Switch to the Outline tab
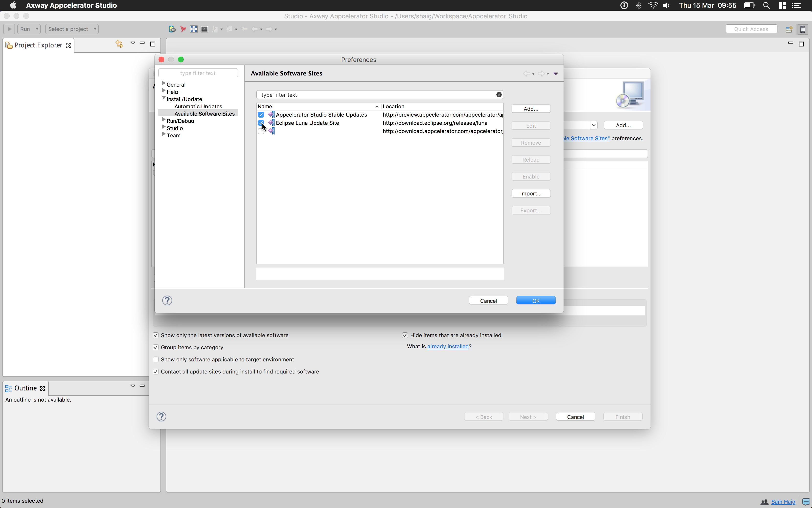This screenshot has width=812, height=508. pyautogui.click(x=26, y=388)
